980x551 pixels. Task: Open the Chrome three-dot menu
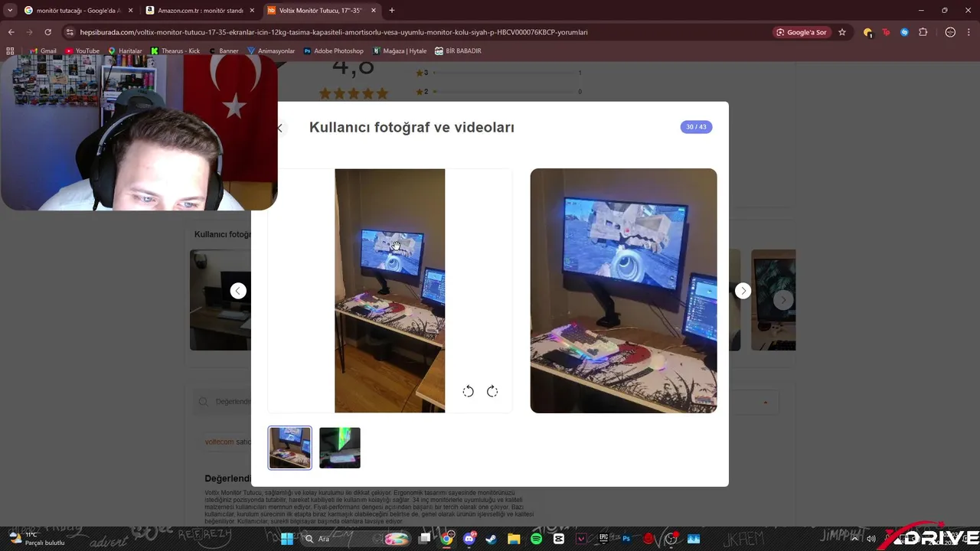pyautogui.click(x=969, y=32)
